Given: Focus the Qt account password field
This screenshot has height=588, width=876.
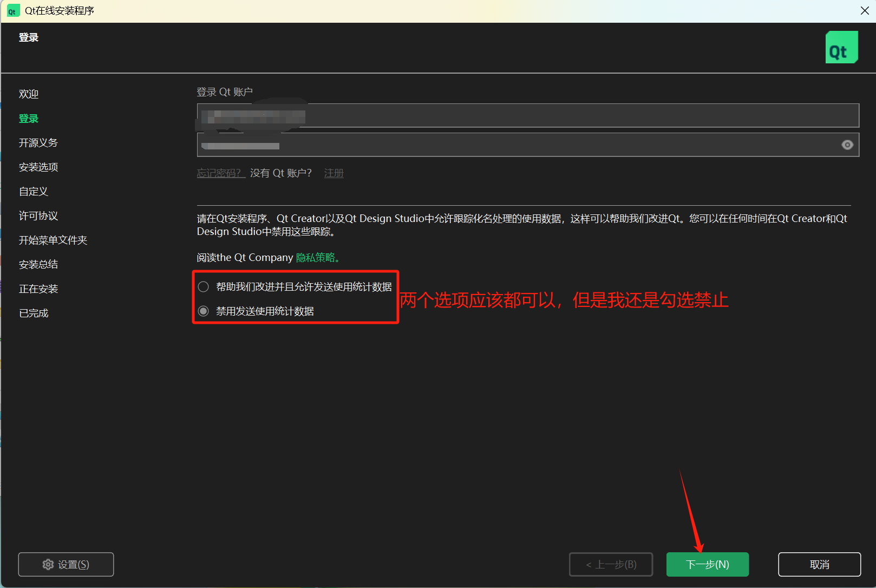Looking at the screenshot, I should [528, 145].
